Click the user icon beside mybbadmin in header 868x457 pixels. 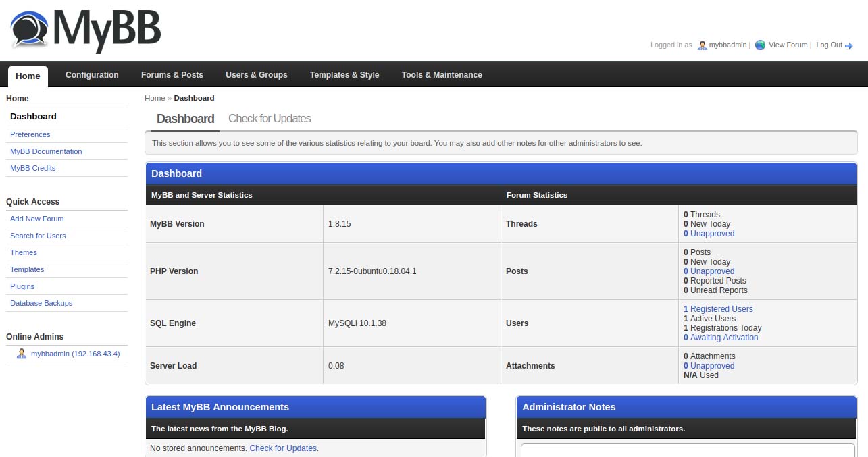coord(701,45)
